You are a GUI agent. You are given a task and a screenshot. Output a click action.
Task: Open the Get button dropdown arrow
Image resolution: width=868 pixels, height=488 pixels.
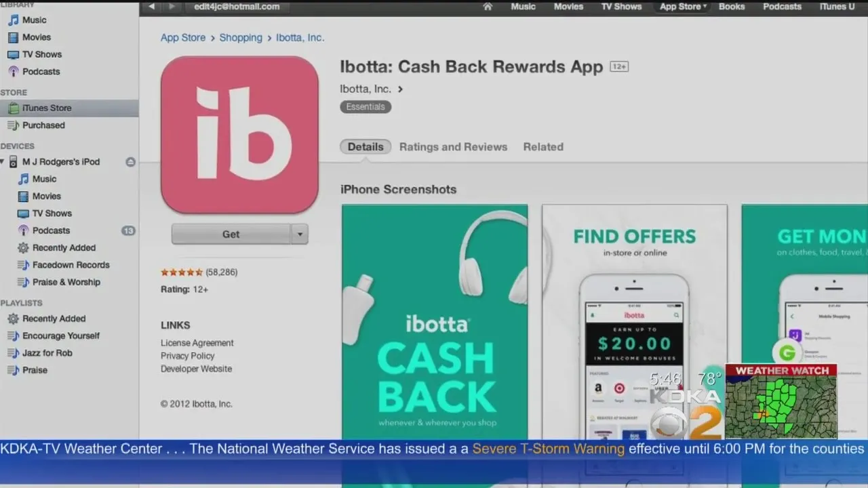coord(300,234)
